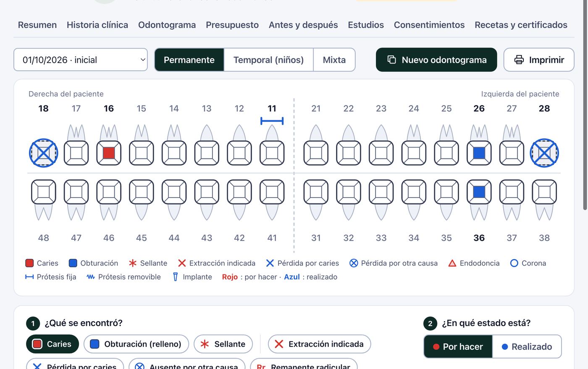Switch to Mixta dentition
The image size is (588, 369).
click(x=334, y=60)
